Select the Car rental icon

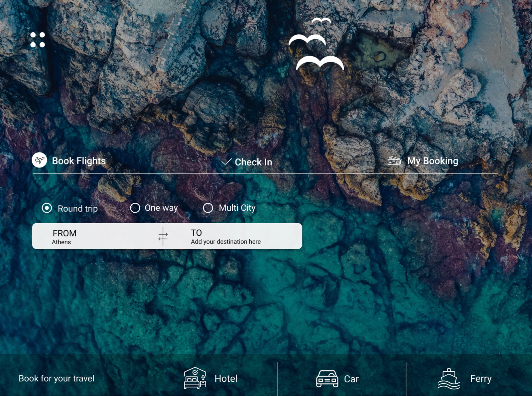click(x=327, y=378)
